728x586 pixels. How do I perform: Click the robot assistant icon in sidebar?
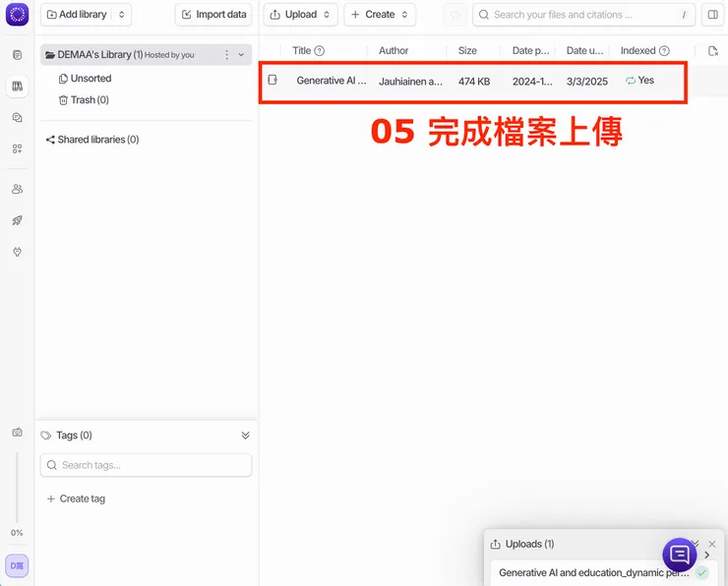coord(17,432)
